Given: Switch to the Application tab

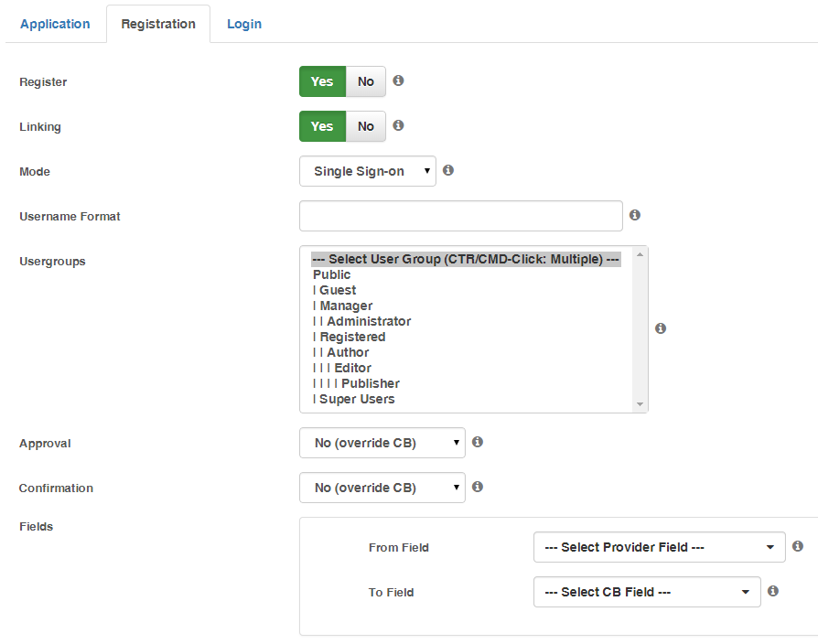Looking at the screenshot, I should pyautogui.click(x=55, y=24).
